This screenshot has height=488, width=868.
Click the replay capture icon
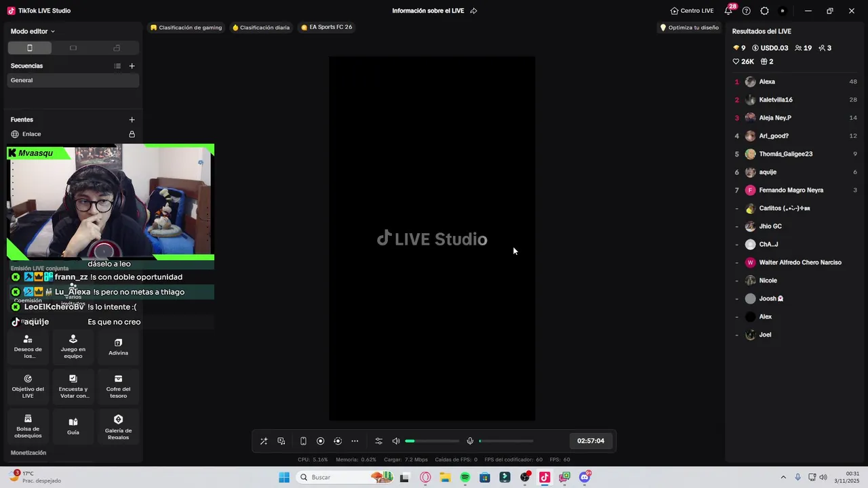click(x=338, y=441)
